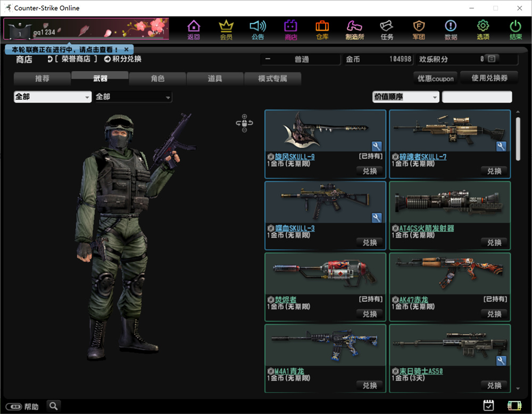Click the shop list vertical scrollbar
The height and width of the screenshot is (414, 532).
point(518,139)
